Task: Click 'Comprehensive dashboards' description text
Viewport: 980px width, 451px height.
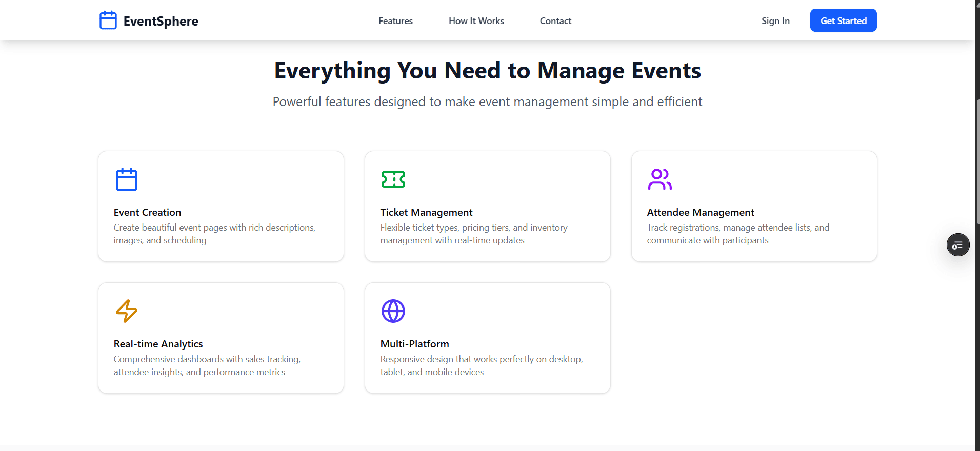Action: click(x=207, y=365)
